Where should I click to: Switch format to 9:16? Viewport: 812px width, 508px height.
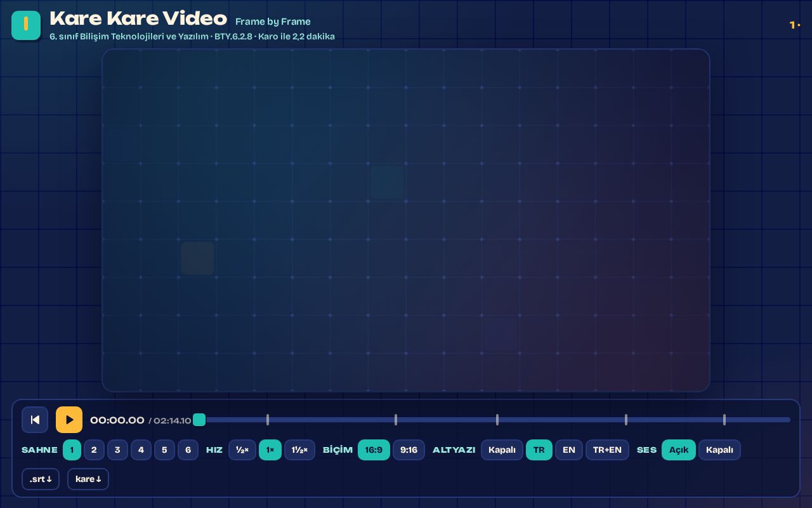click(409, 450)
